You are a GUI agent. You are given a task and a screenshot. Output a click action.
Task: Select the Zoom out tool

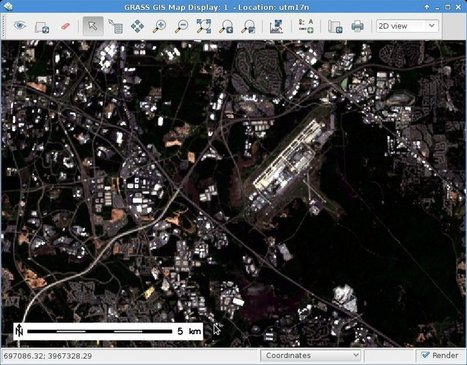(182, 26)
